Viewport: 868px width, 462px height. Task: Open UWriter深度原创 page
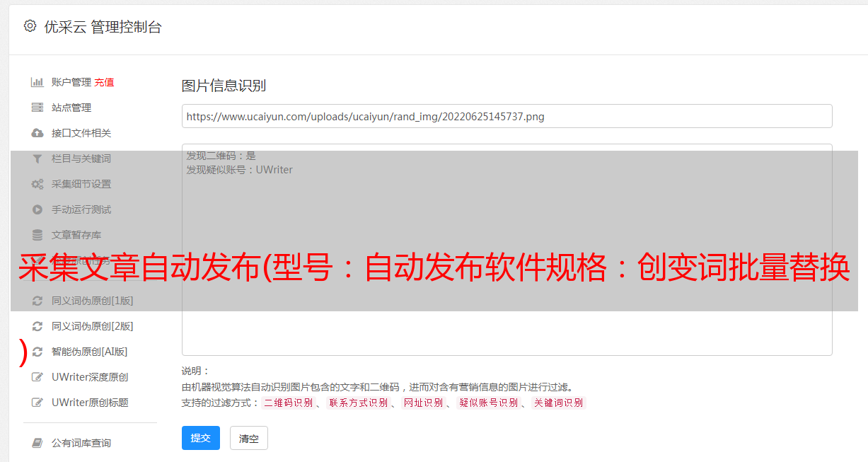90,377
